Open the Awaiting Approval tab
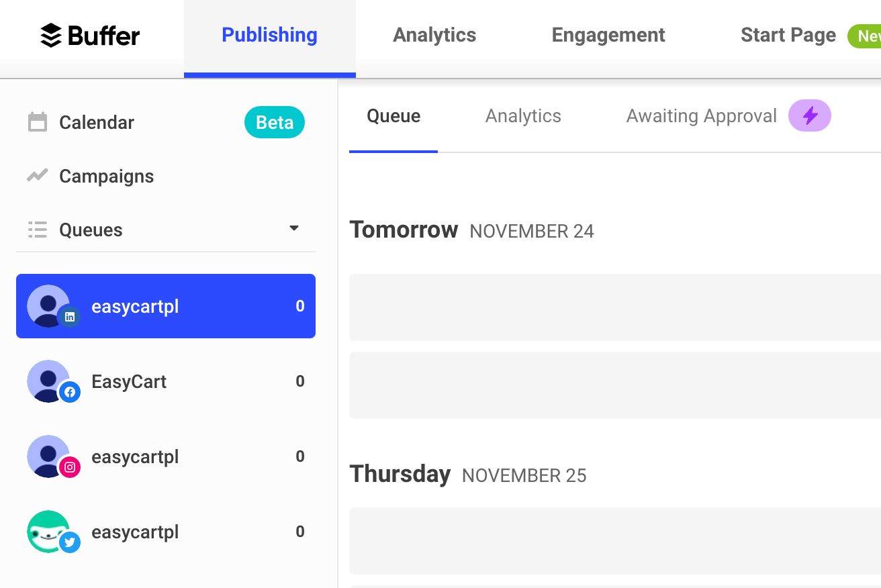 702,116
